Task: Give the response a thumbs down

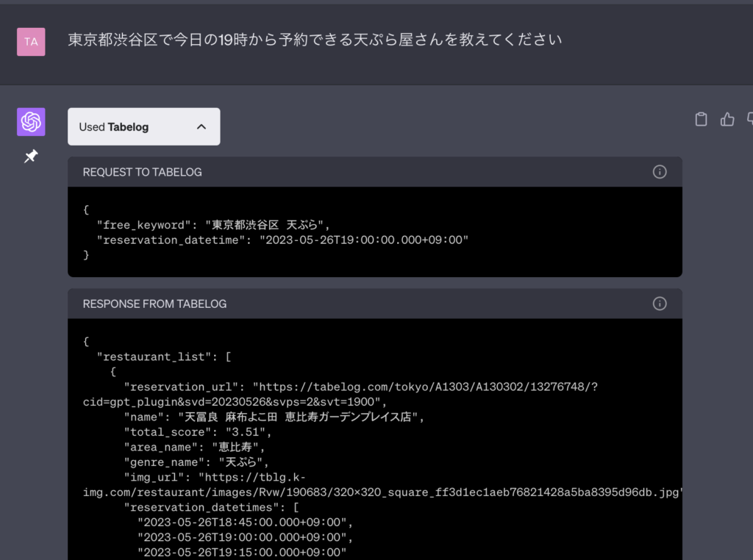Action: pyautogui.click(x=750, y=119)
